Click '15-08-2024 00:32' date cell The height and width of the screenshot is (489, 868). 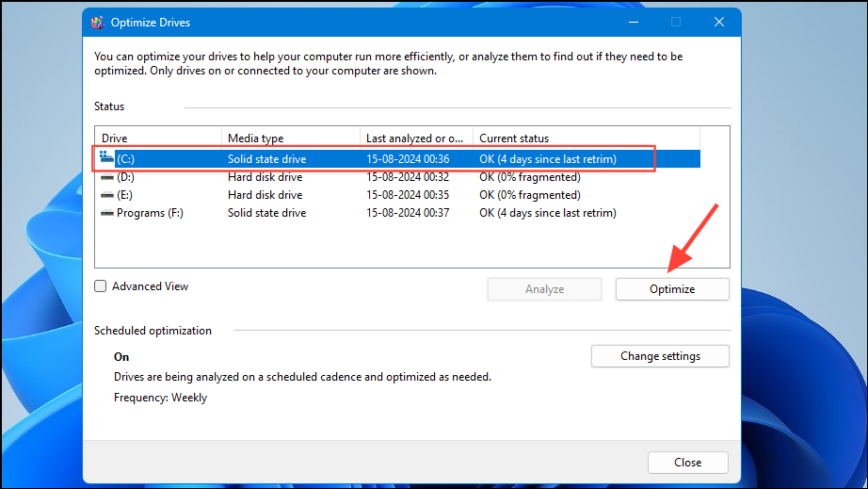click(408, 177)
